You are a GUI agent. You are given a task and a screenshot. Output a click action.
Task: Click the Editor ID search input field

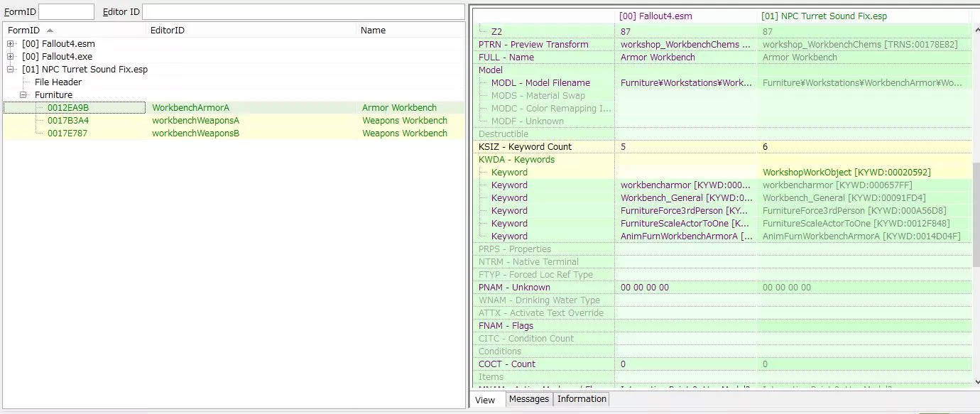[303, 11]
